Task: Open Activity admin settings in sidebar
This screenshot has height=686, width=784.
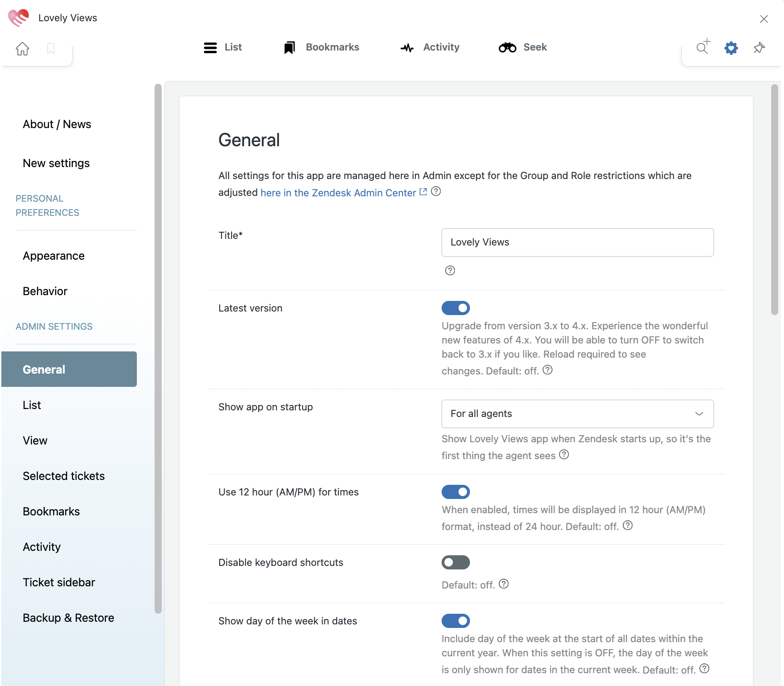Action: coord(42,547)
